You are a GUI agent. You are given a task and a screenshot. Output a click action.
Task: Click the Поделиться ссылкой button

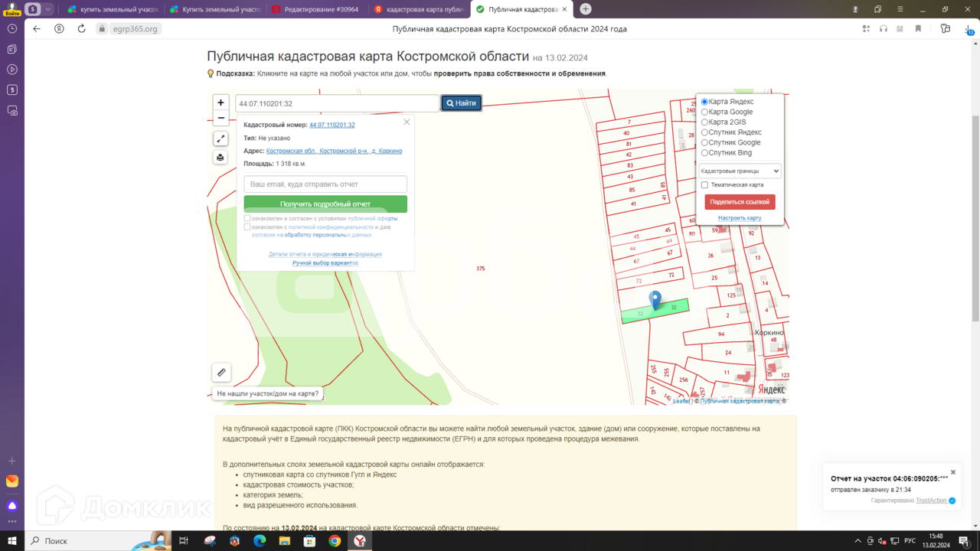740,202
